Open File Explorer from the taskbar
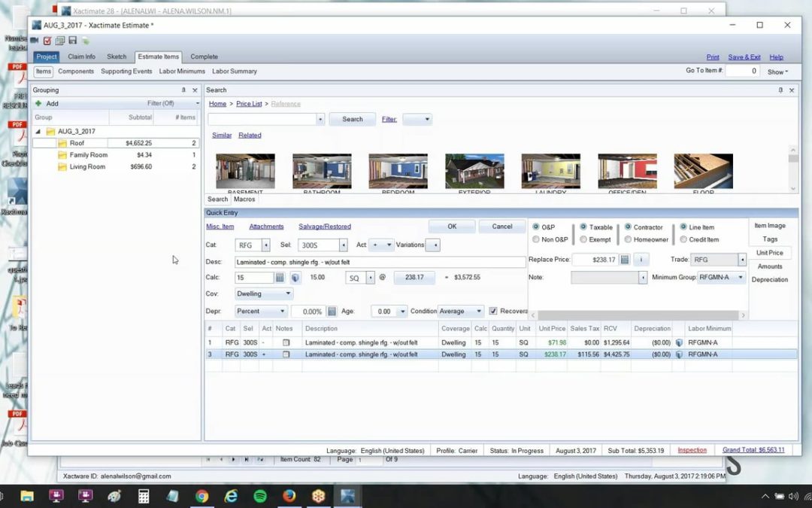812x508 pixels. coord(27,496)
